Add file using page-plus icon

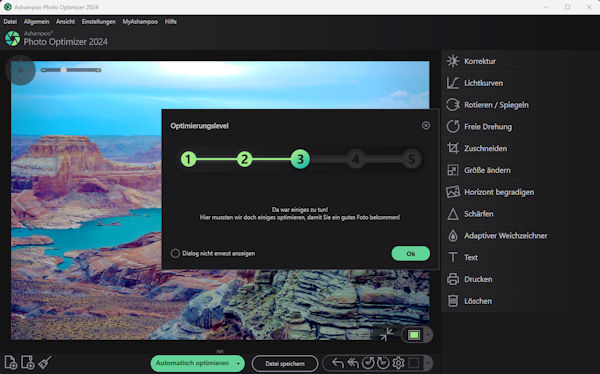pyautogui.click(x=11, y=362)
